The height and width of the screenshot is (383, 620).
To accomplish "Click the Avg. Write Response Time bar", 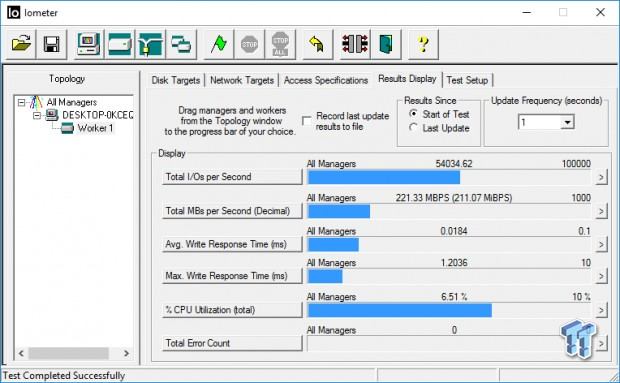I will [449, 245].
